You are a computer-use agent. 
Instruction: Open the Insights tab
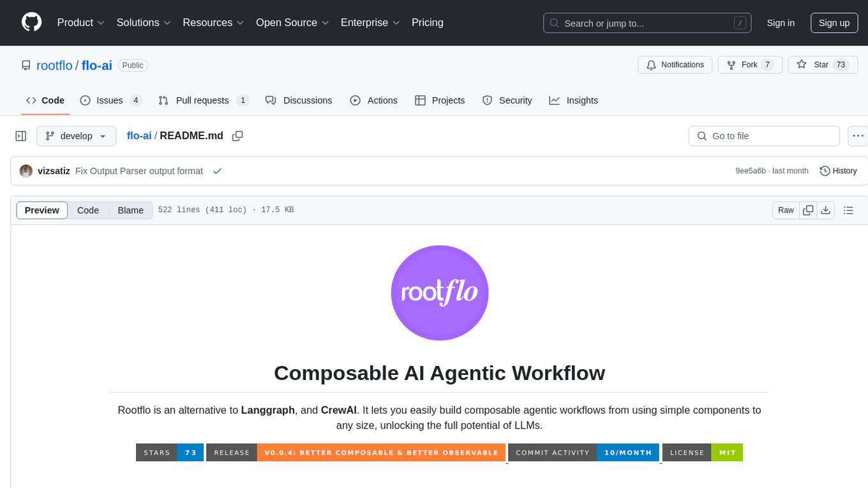pos(574,100)
